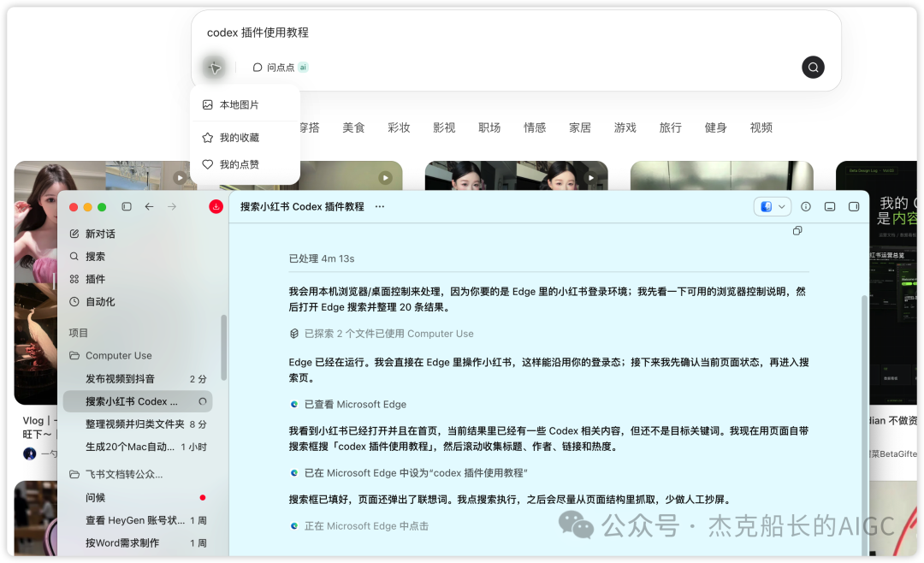Expand the 已查看 Microsoft Edge step
Image resolution: width=924 pixels, height=563 pixels.
tap(347, 405)
